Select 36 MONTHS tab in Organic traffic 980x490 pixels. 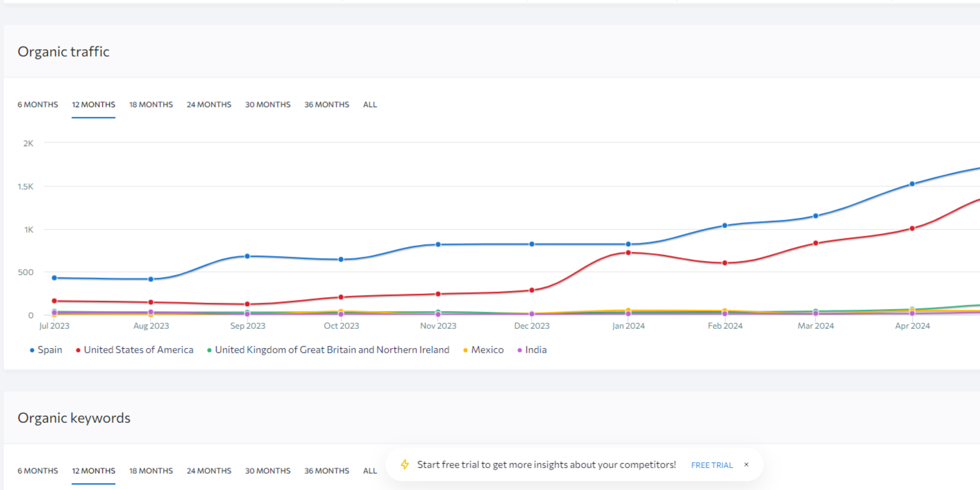pos(327,105)
